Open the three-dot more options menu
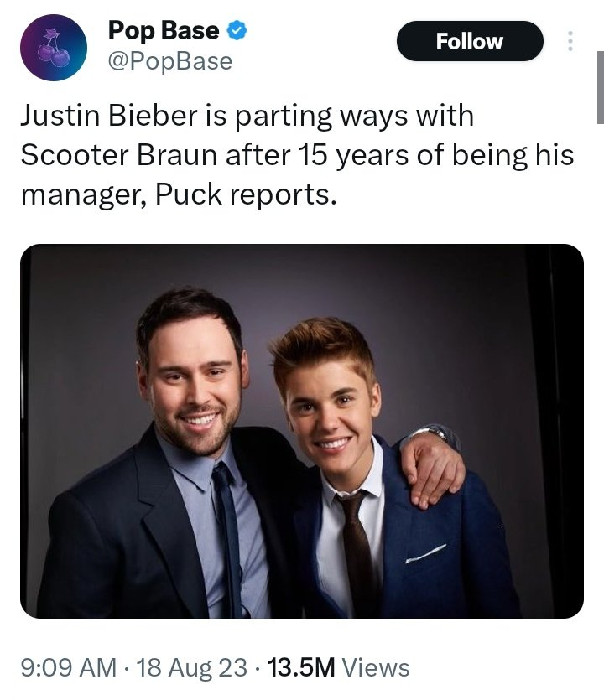 570,41
